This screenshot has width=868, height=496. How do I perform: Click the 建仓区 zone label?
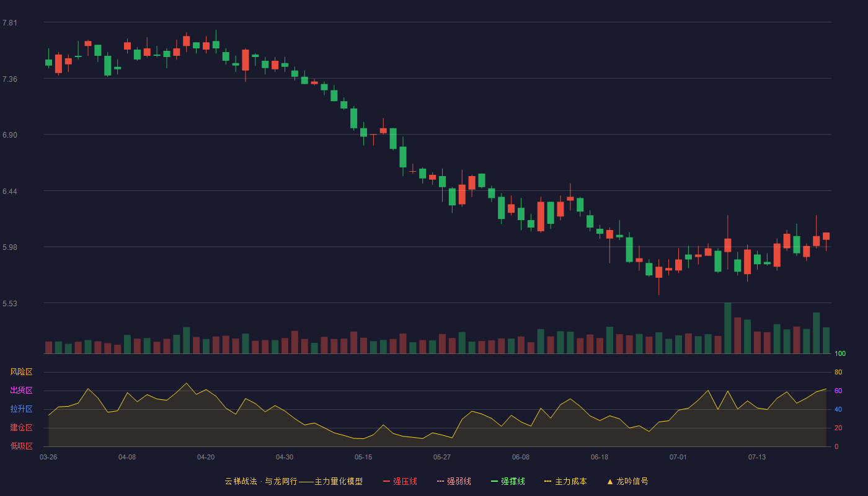pos(21,428)
